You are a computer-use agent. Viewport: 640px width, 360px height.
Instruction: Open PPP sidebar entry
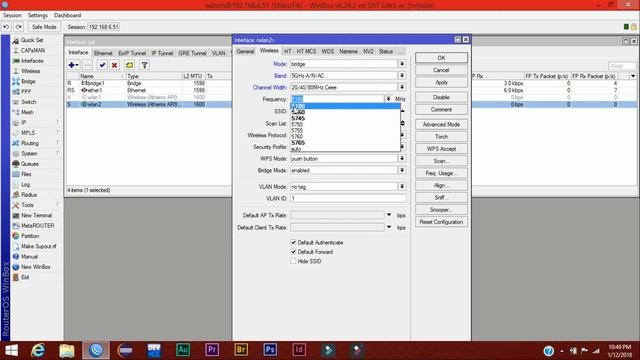(x=26, y=91)
